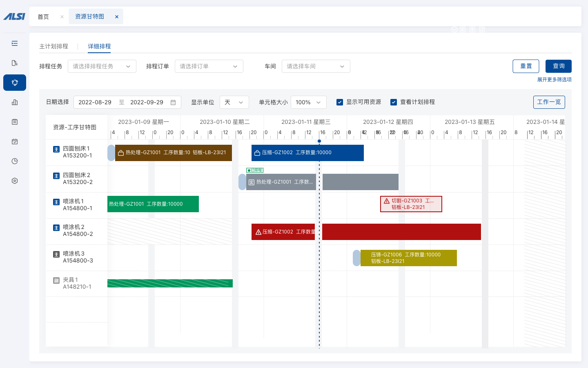Switch to the 首页 tab

(x=43, y=17)
